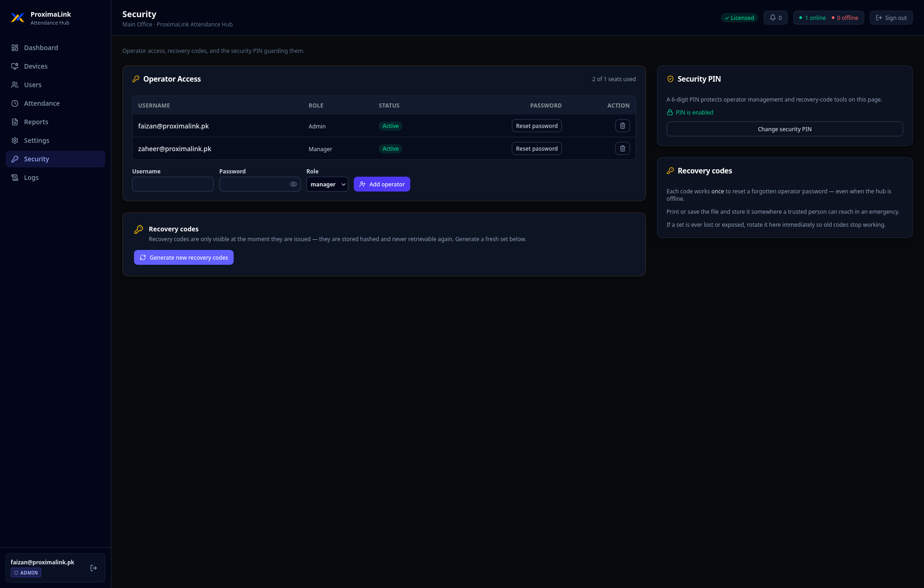Screen dimensions: 924x588
Task: Open the Logs page
Action: click(x=55, y=178)
